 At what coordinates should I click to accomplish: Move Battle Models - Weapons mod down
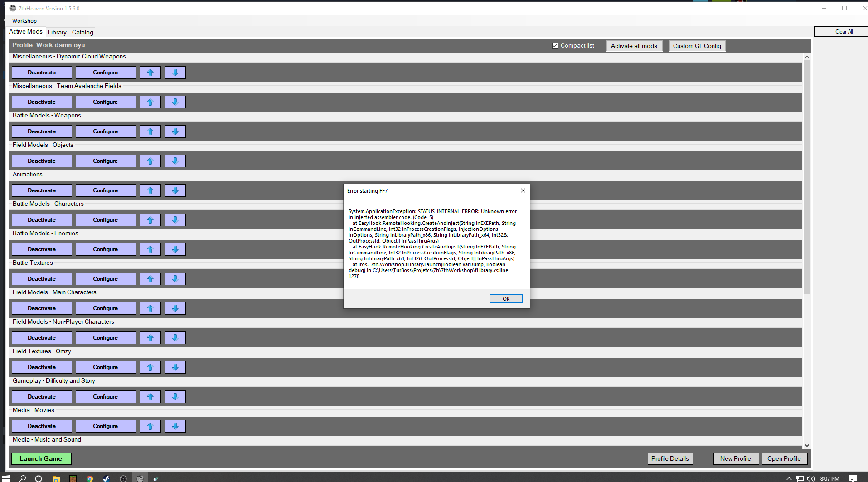tap(175, 131)
